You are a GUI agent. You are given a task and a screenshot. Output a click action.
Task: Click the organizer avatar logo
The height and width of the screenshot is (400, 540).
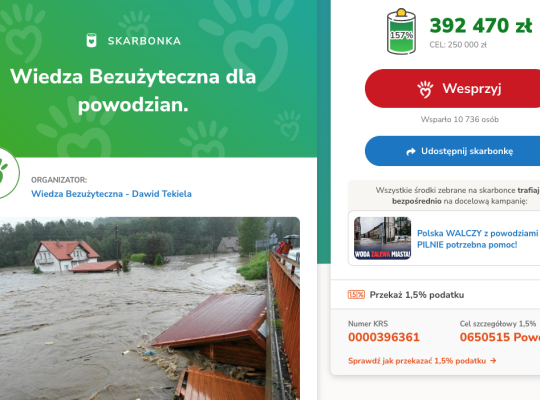pyautogui.click(x=8, y=173)
